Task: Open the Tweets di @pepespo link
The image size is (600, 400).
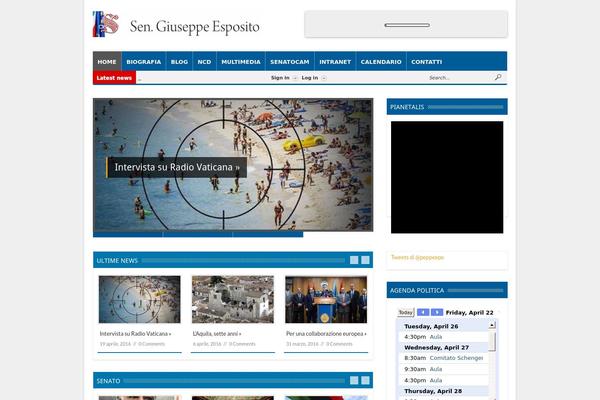Action: point(417,257)
